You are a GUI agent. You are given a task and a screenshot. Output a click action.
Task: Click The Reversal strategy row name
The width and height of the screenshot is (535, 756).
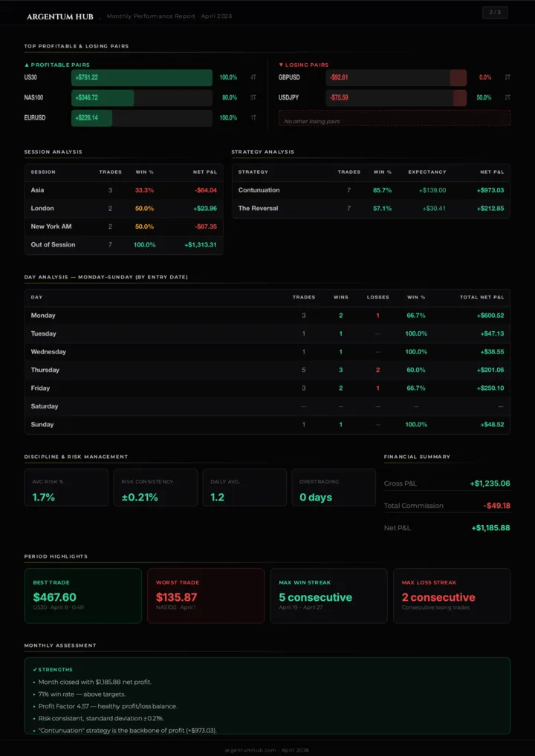pyautogui.click(x=258, y=209)
